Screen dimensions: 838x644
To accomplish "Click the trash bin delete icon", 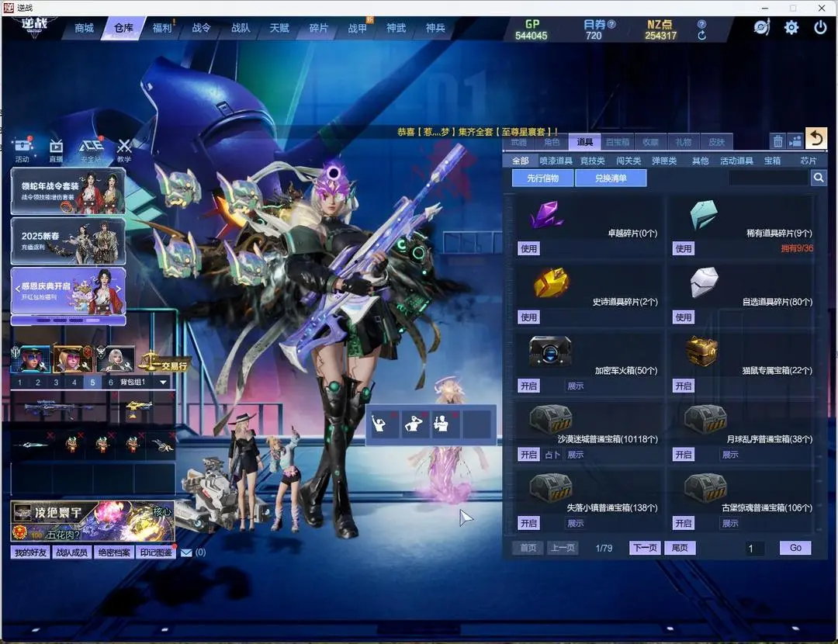I will (777, 141).
